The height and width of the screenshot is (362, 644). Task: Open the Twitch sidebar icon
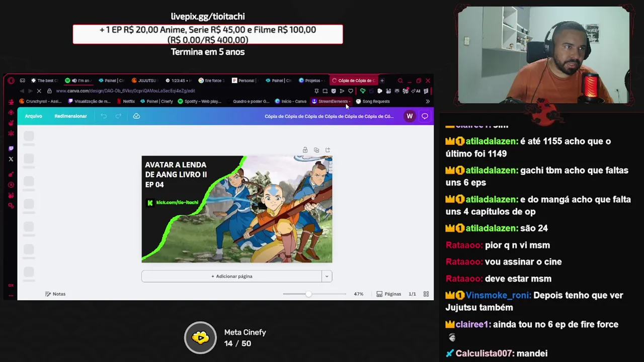click(11, 148)
